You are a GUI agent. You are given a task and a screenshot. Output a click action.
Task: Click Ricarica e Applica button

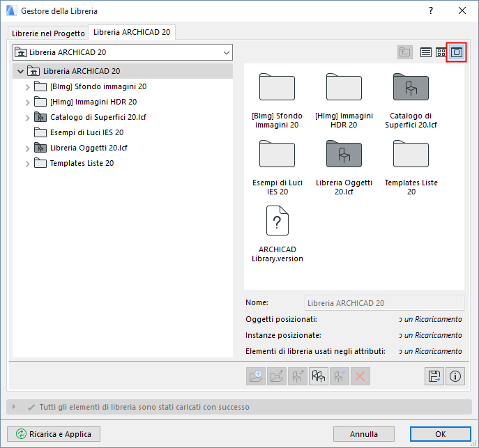click(x=54, y=434)
